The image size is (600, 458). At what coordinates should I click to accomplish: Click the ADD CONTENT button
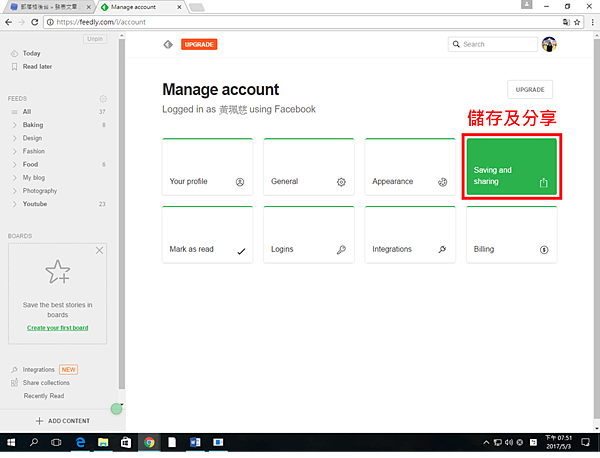click(63, 421)
